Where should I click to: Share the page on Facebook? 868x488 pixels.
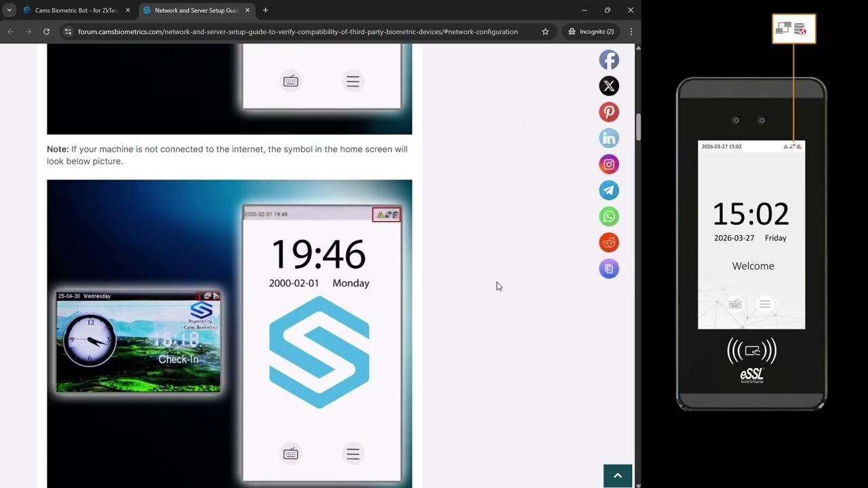[x=609, y=60]
